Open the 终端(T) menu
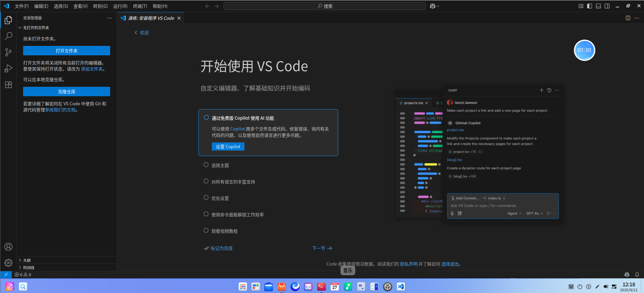644x293 pixels. 140,6
